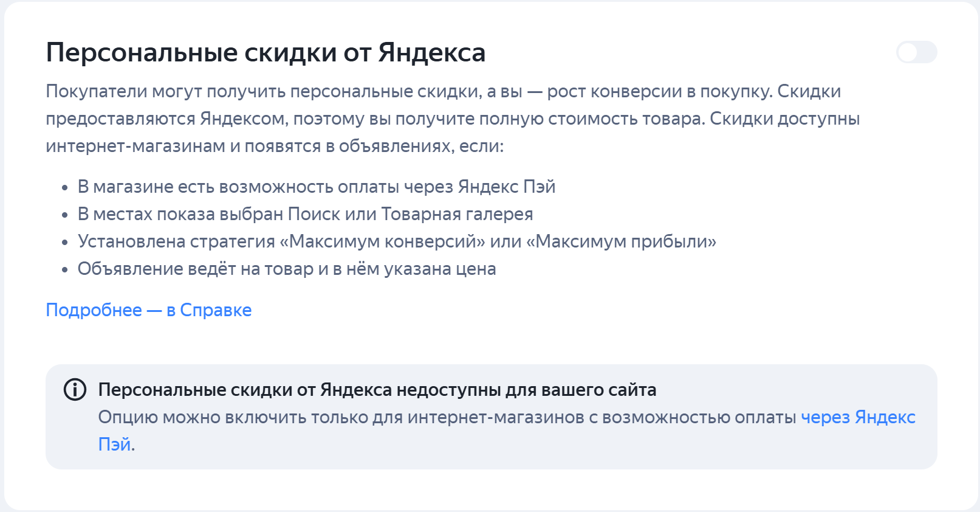Click the toggle thumb to activate discounts
Screen dimensions: 980x512
(908, 53)
